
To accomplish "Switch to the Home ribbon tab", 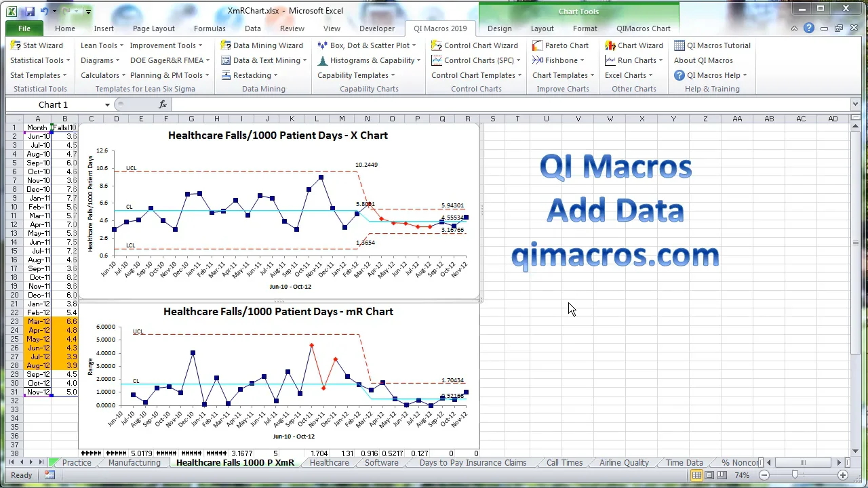I will (65, 28).
